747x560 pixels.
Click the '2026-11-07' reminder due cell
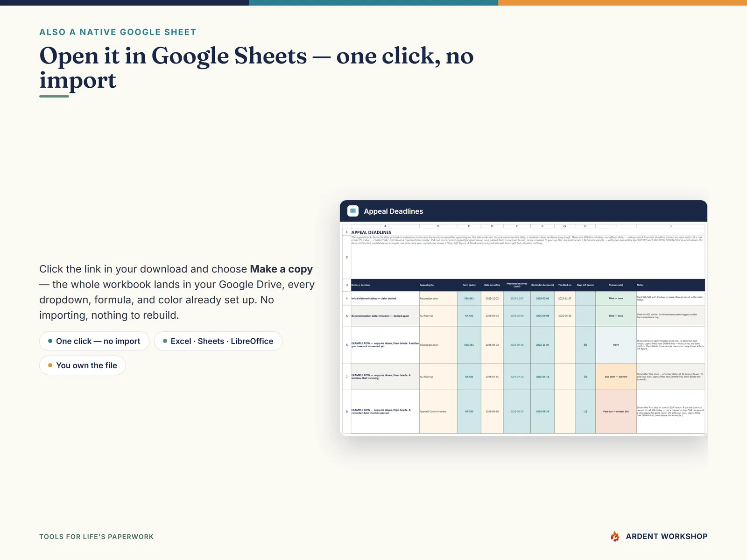point(543,345)
